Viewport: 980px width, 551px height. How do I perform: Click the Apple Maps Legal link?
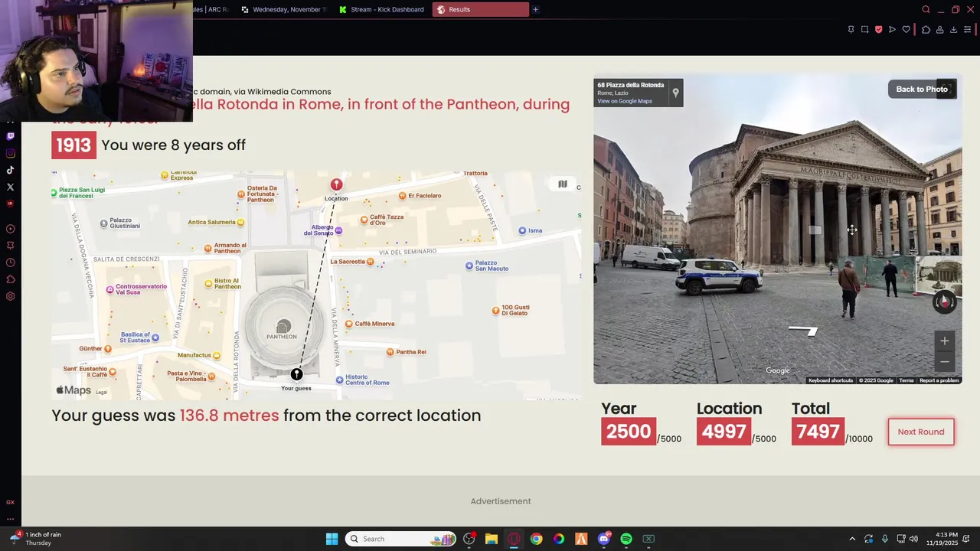pos(101,393)
